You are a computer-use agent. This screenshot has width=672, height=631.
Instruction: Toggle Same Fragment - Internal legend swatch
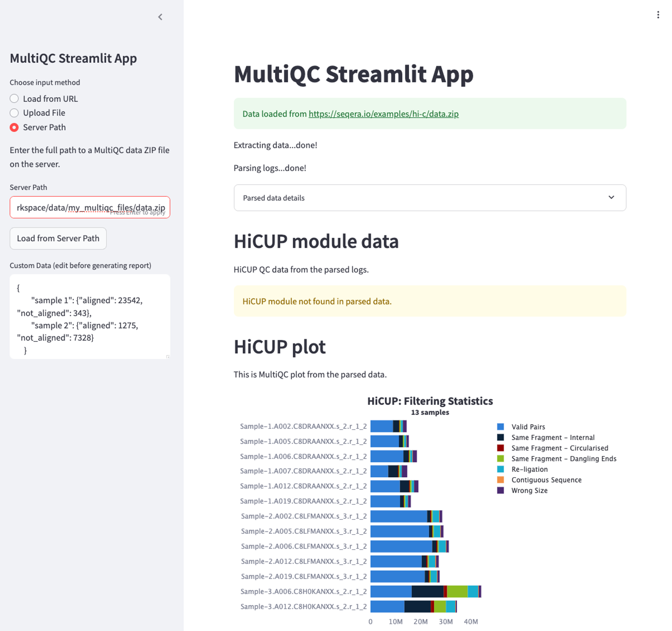pos(501,437)
